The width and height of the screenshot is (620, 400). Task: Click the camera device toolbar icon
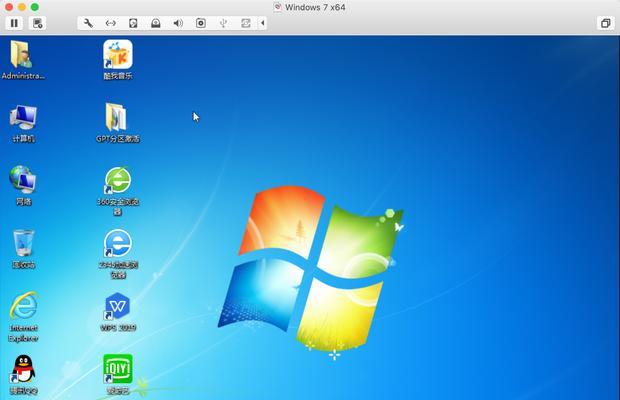click(201, 23)
